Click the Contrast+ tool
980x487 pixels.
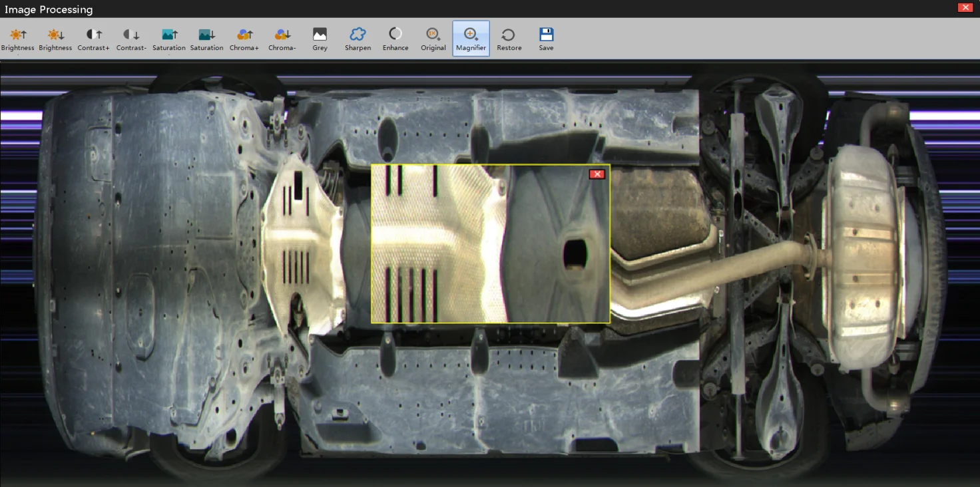(93, 39)
